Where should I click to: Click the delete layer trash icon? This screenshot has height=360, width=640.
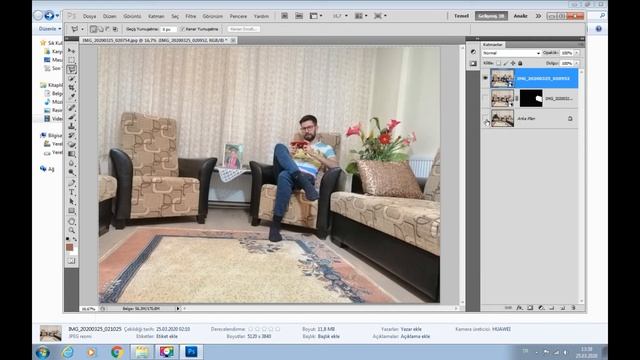point(573,308)
